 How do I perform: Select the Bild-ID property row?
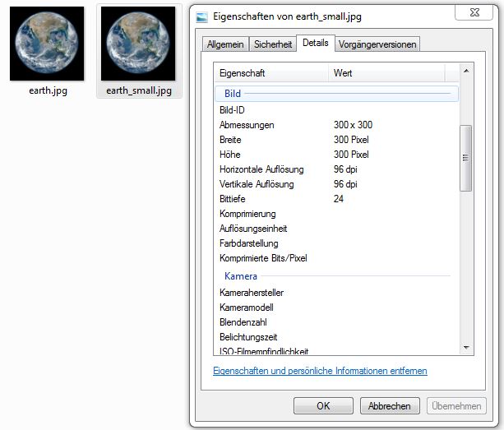pyautogui.click(x=336, y=110)
